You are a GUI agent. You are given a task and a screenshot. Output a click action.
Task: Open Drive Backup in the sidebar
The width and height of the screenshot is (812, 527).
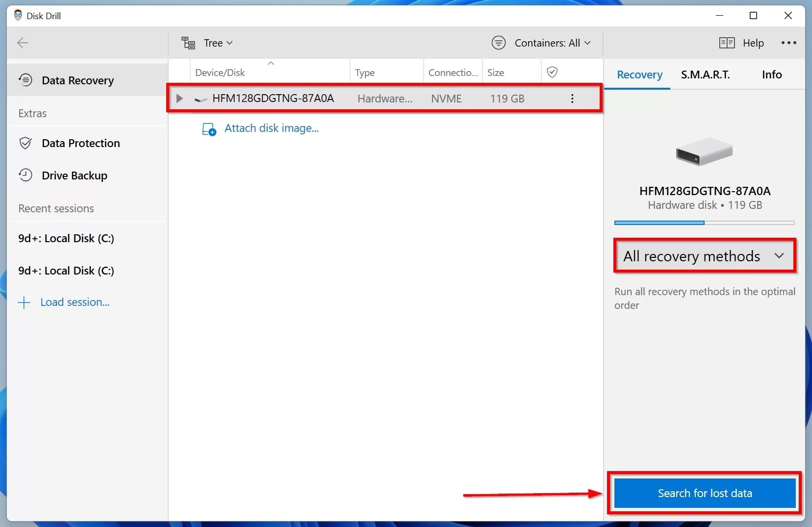point(87,176)
